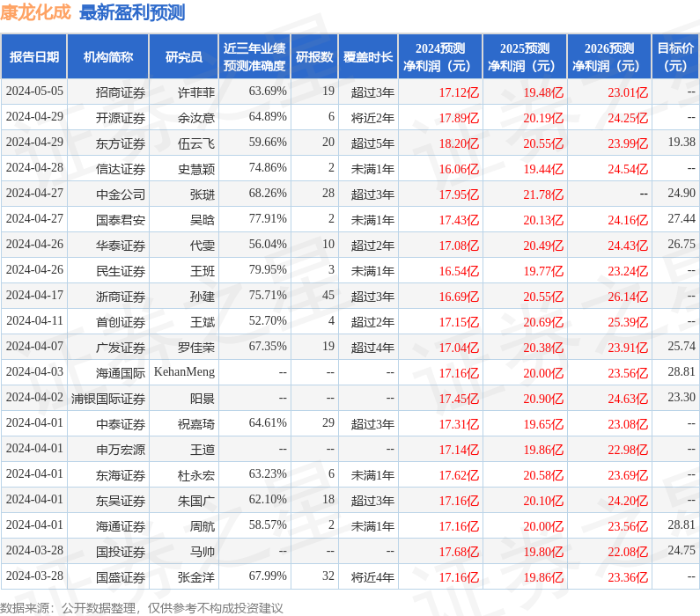Click the 研报数 column header
The width and height of the screenshot is (700, 616).
314,56
